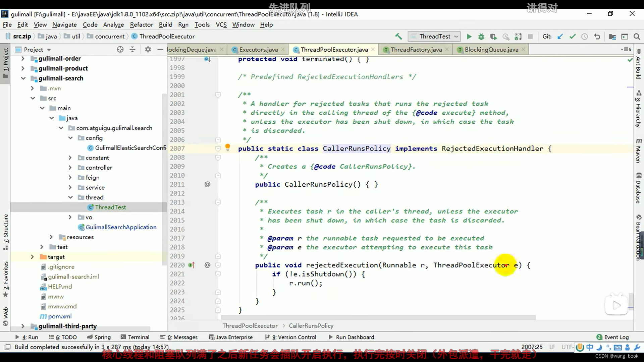The width and height of the screenshot is (644, 362).
Task: Click GulimallSearchApplication in project tree
Action: (121, 227)
